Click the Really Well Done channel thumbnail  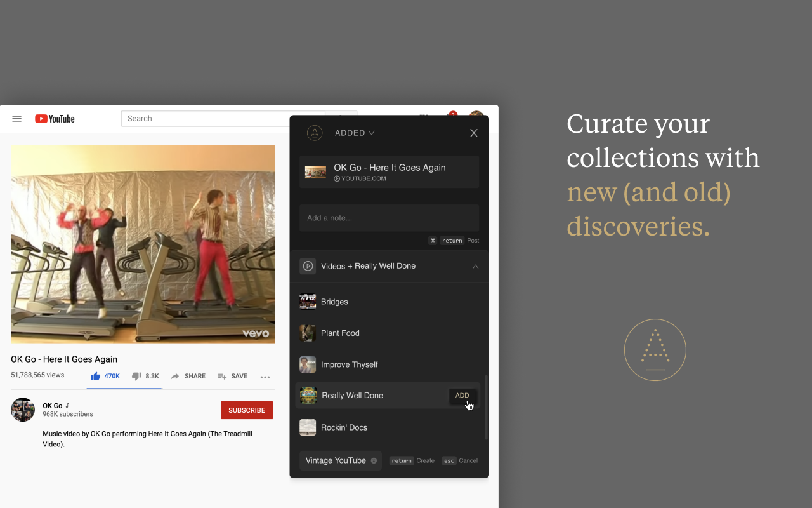pos(308,396)
